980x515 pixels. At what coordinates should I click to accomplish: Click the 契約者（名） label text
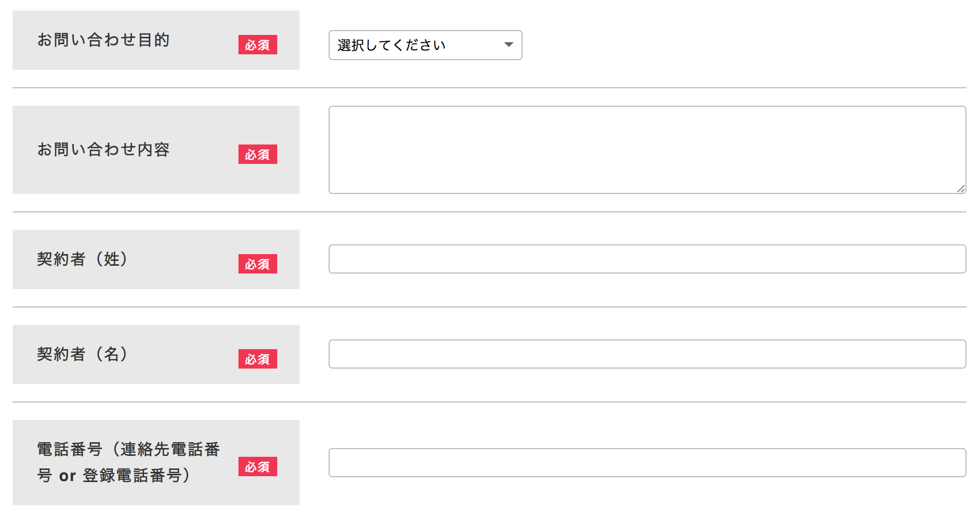(83, 354)
